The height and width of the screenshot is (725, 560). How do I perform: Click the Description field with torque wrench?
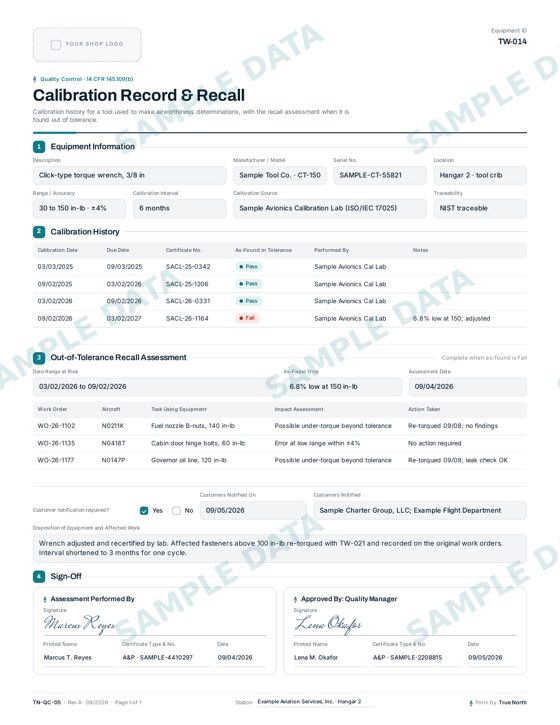pyautogui.click(x=129, y=175)
